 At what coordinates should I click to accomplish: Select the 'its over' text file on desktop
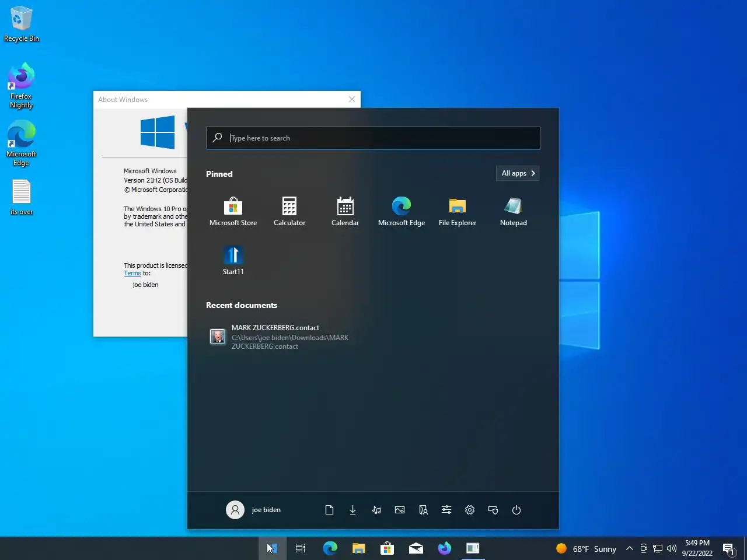22,197
